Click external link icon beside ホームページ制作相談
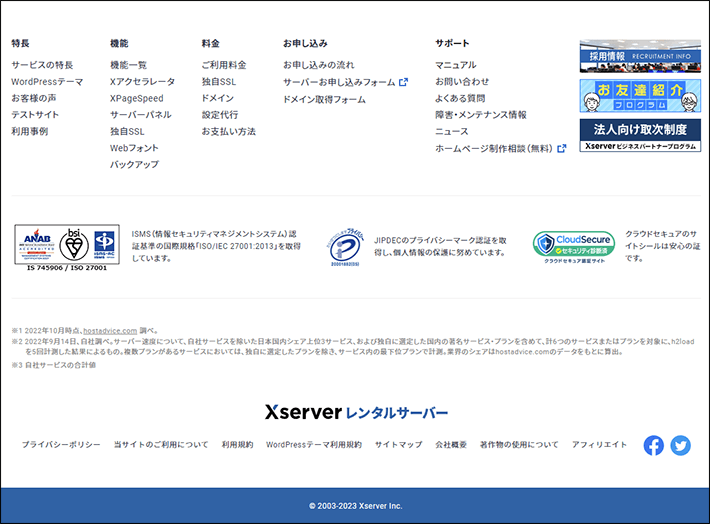The image size is (710, 524). [x=561, y=149]
